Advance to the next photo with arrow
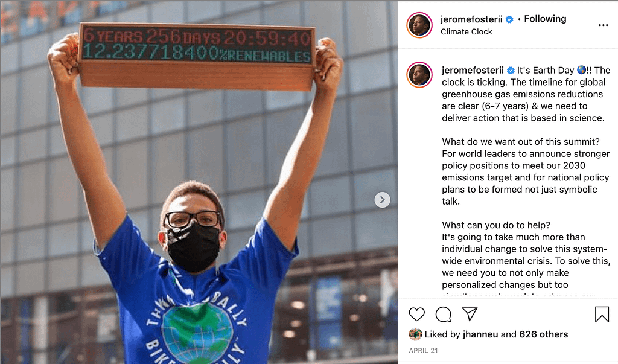 click(x=382, y=200)
